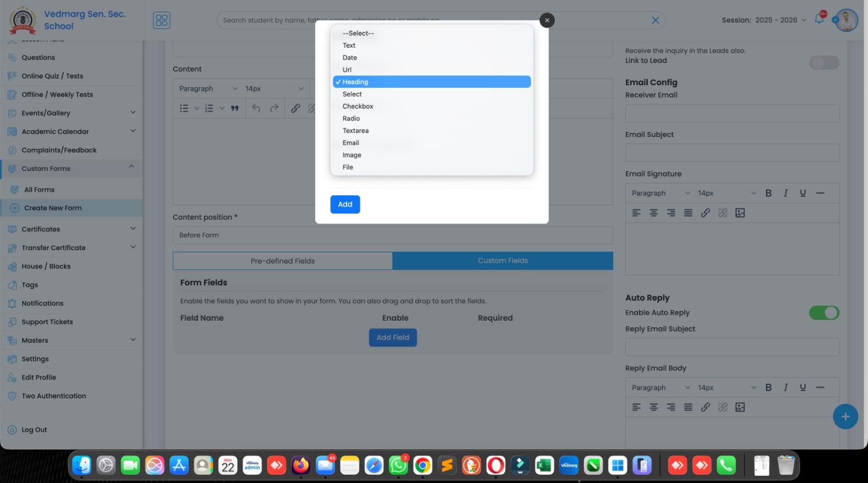
Task: Open Content position dropdown
Action: pos(393,236)
